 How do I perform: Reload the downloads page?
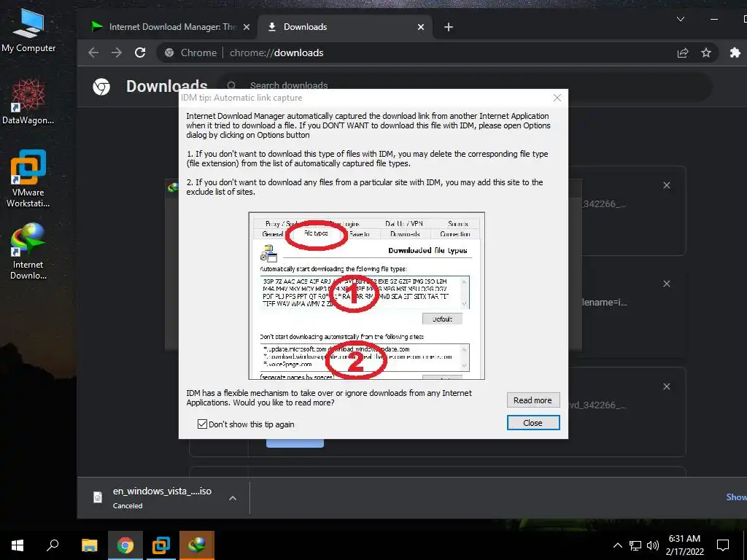[x=140, y=52]
